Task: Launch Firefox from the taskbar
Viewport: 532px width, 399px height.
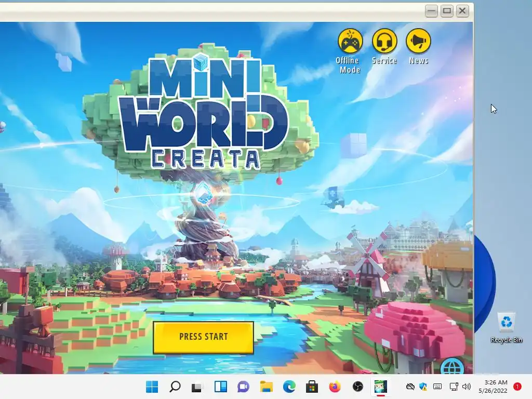Action: pos(335,387)
